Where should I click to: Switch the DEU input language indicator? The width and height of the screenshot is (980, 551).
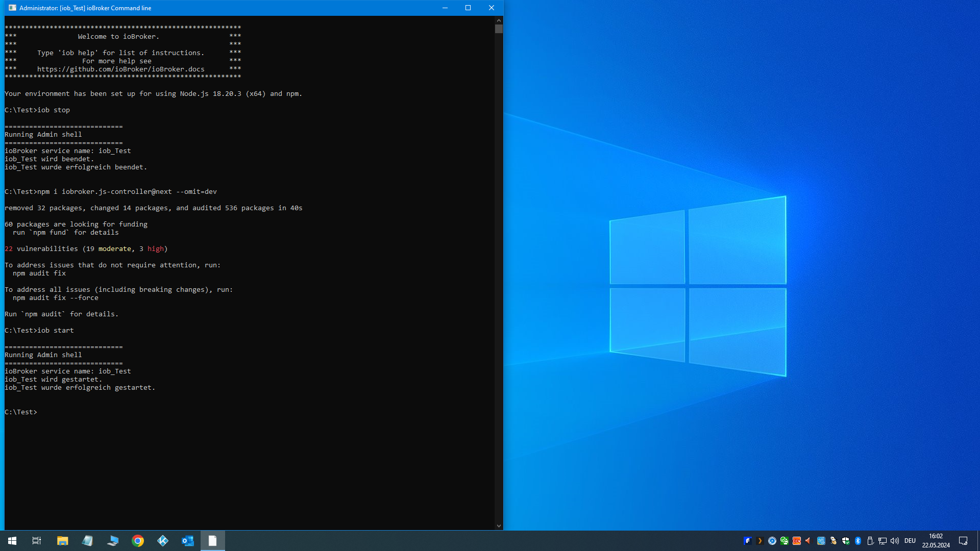(x=910, y=541)
